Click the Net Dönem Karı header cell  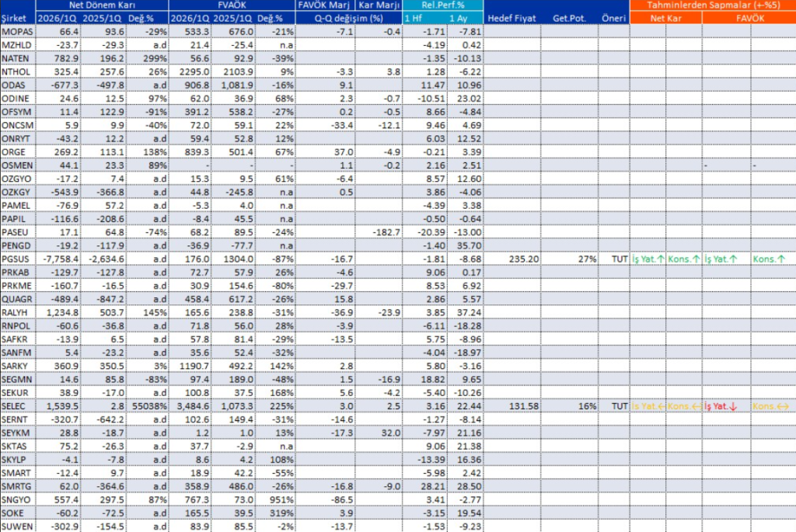pos(102,5)
